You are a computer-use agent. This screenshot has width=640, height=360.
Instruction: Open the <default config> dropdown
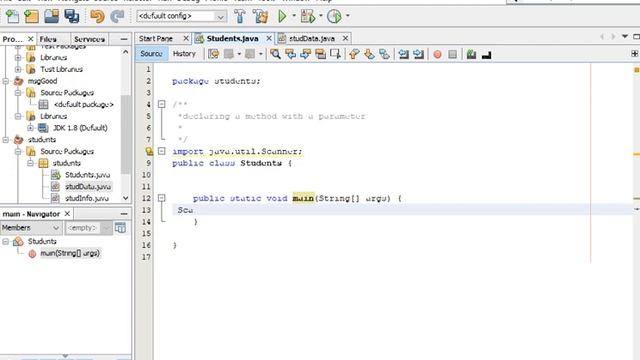pyautogui.click(x=182, y=16)
